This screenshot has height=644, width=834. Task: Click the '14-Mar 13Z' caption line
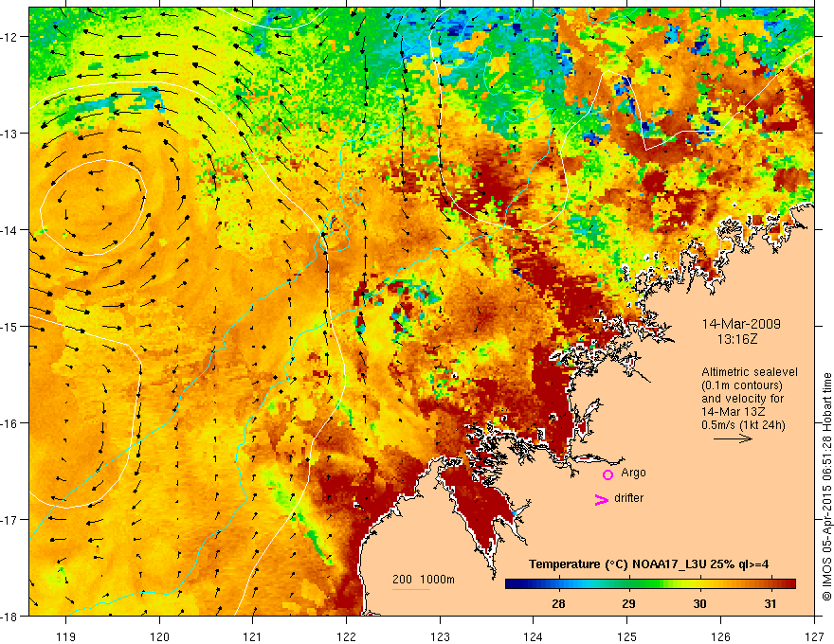pyautogui.click(x=732, y=412)
